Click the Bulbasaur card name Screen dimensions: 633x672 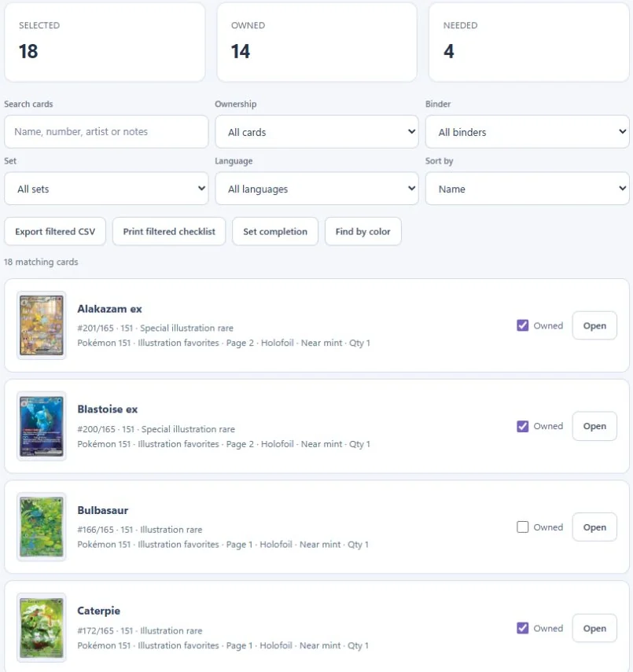pyautogui.click(x=102, y=510)
